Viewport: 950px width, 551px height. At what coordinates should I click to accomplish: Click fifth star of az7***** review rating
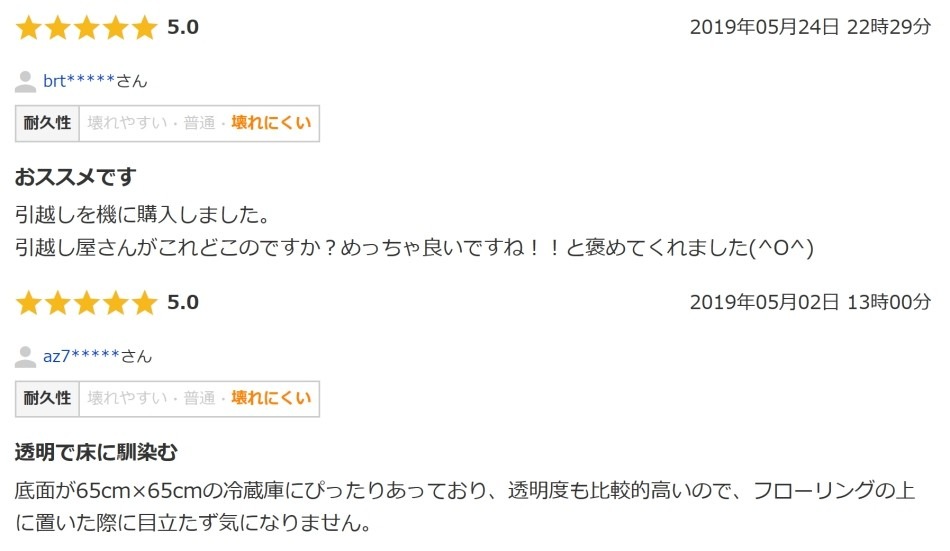[145, 303]
